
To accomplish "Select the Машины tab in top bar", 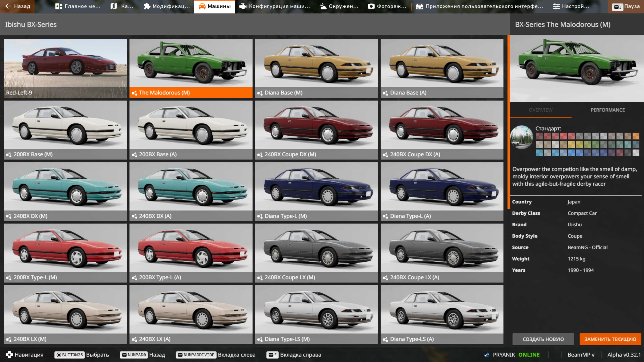I will pos(214,6).
